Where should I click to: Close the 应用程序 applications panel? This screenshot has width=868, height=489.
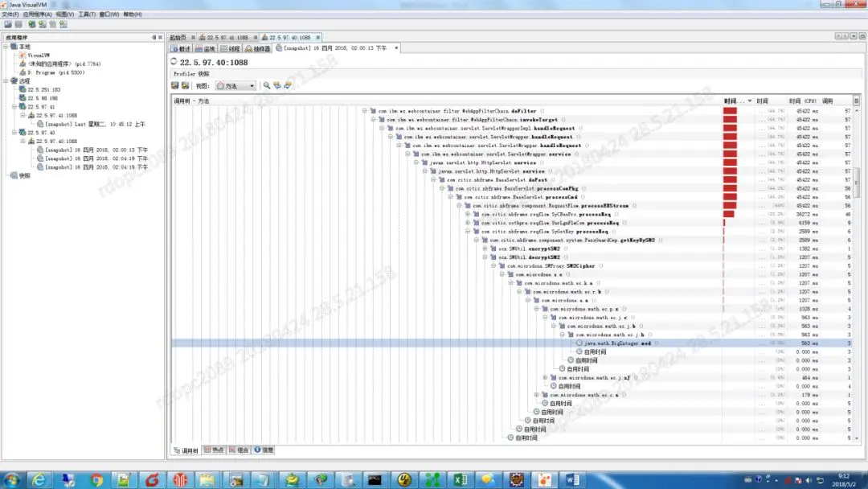[161, 38]
